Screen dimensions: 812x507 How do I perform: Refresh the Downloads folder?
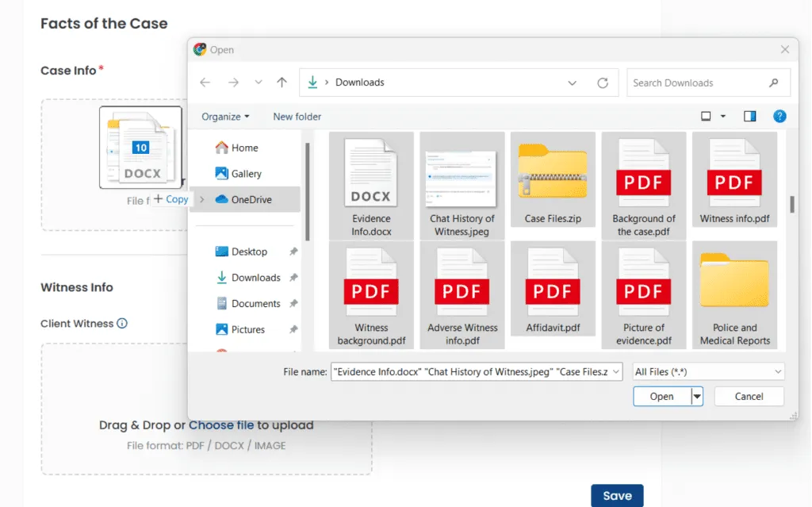603,83
